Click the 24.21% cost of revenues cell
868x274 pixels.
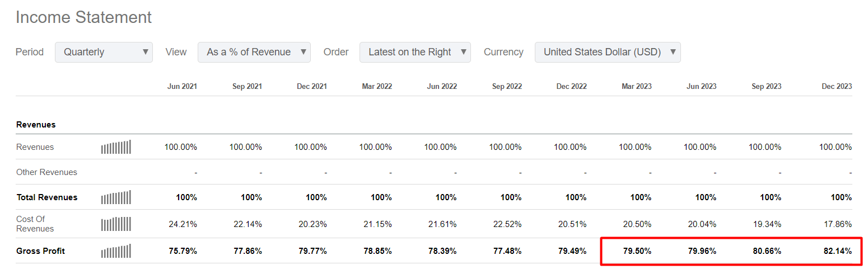(x=183, y=224)
